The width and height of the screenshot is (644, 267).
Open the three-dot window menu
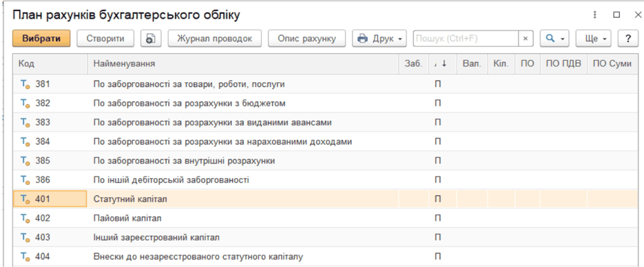(x=594, y=15)
